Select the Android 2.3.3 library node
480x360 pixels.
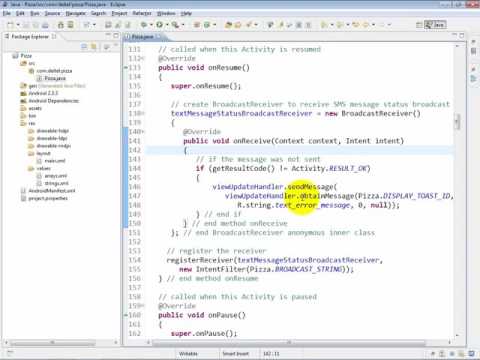pos(39,93)
